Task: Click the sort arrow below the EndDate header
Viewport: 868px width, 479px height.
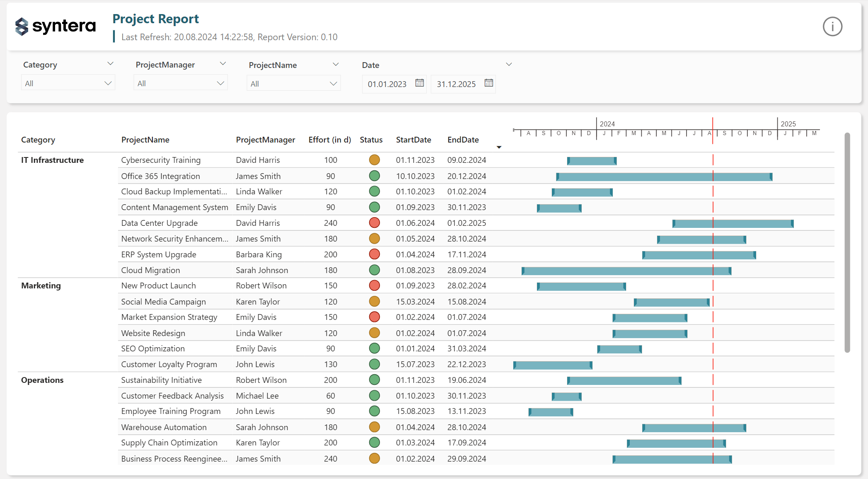Action: click(499, 147)
